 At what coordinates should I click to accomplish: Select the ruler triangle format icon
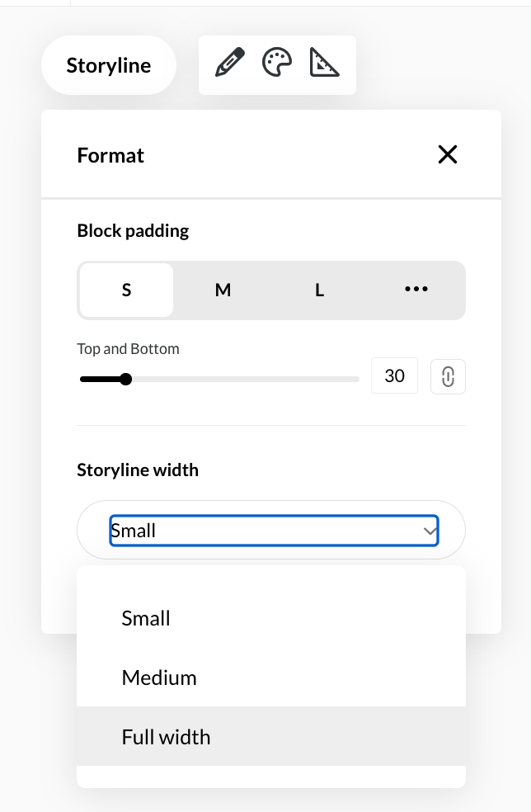click(x=325, y=64)
